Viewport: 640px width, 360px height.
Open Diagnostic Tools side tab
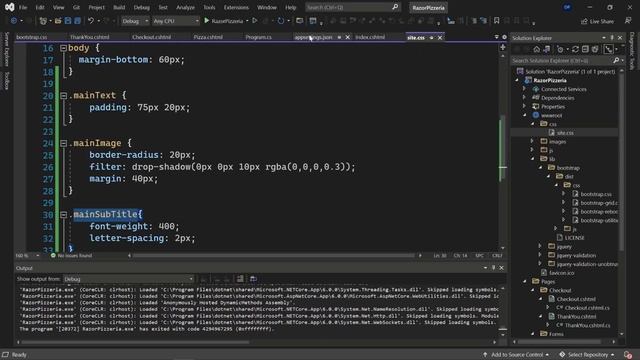point(632,51)
